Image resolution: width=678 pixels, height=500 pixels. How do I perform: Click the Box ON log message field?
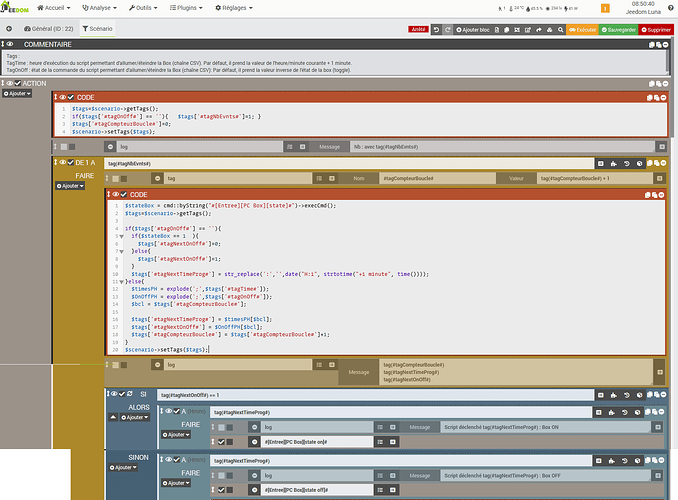point(546,427)
